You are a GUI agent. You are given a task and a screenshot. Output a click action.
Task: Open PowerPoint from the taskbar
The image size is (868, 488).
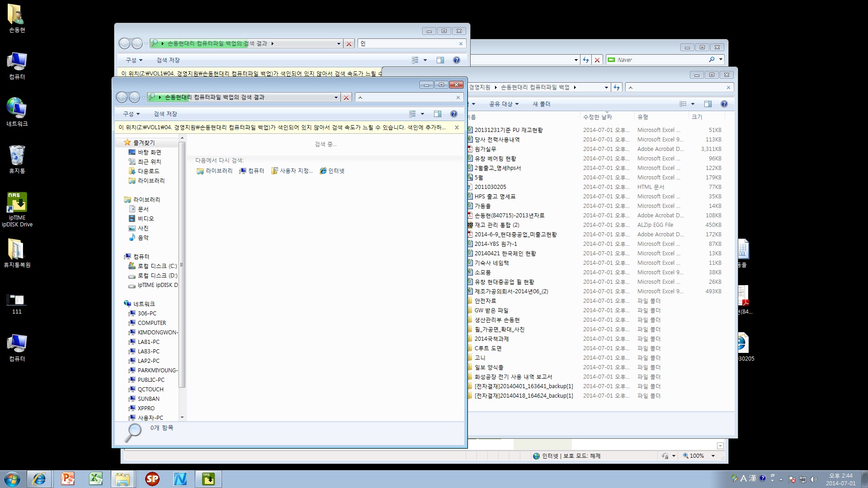click(x=68, y=479)
